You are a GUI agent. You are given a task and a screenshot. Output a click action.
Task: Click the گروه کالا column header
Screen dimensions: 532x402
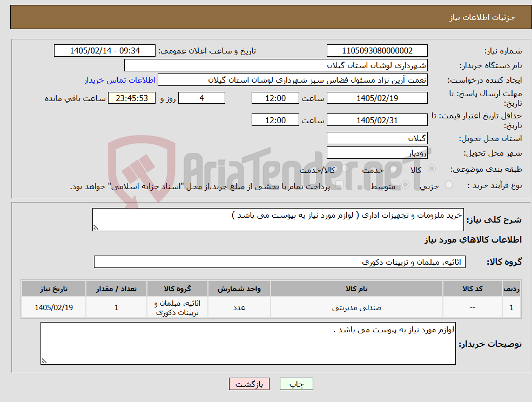[177, 289]
